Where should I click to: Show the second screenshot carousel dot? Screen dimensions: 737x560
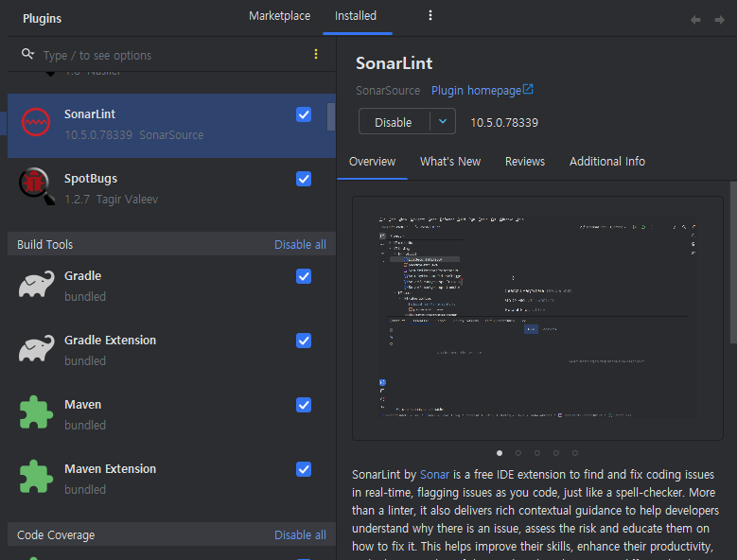tap(518, 453)
